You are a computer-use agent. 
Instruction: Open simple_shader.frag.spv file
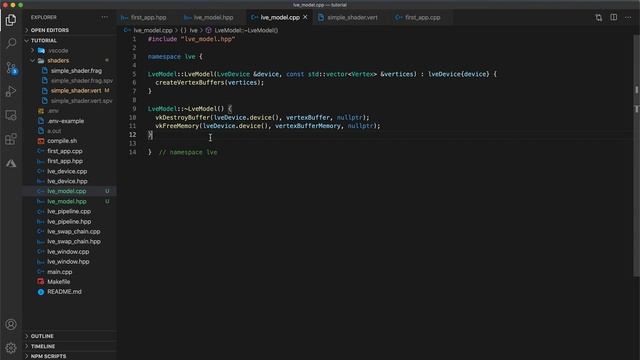click(82, 80)
